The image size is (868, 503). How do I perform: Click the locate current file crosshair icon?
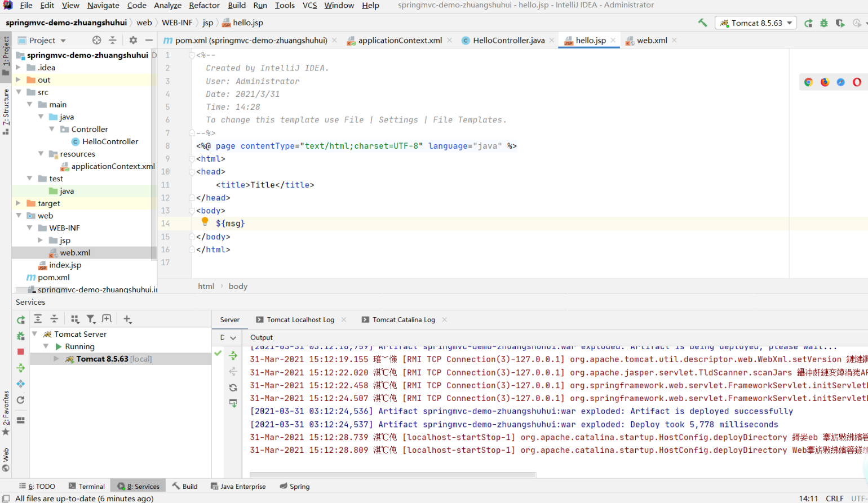[x=97, y=40]
